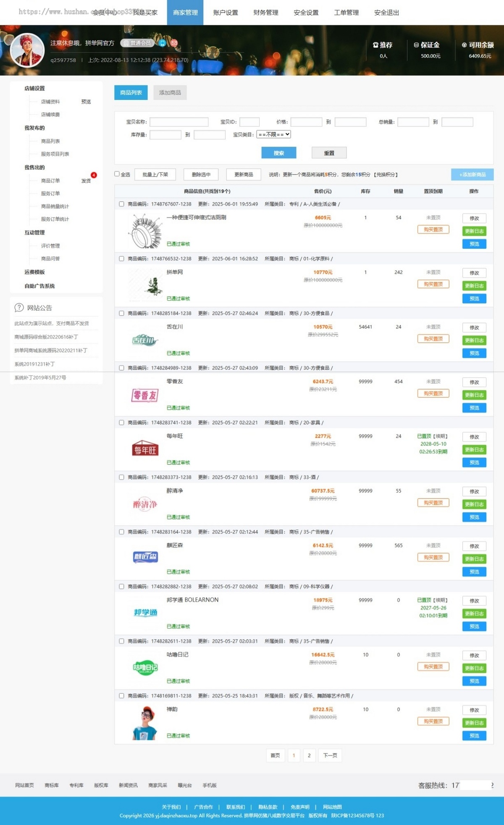Open the 账户设置 top menu

click(226, 13)
